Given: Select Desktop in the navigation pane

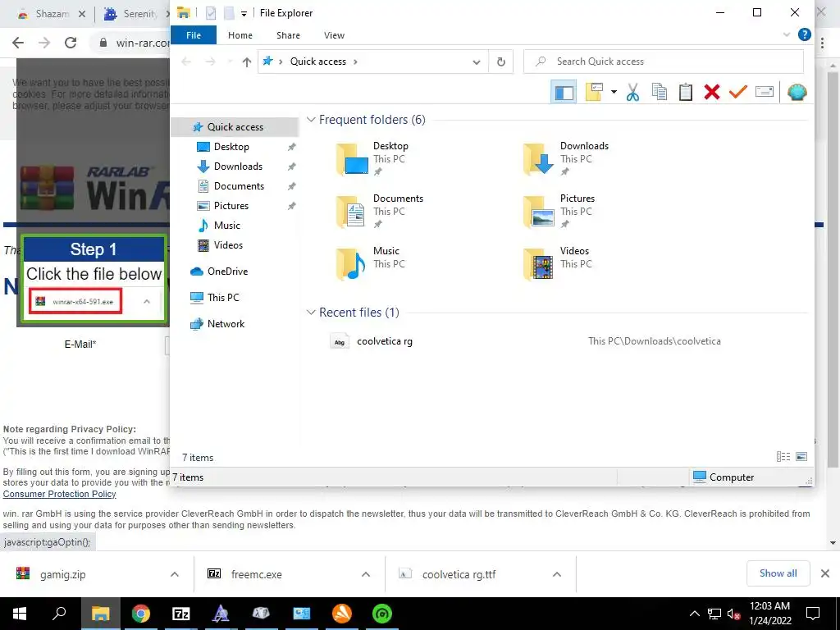Looking at the screenshot, I should 231,147.
